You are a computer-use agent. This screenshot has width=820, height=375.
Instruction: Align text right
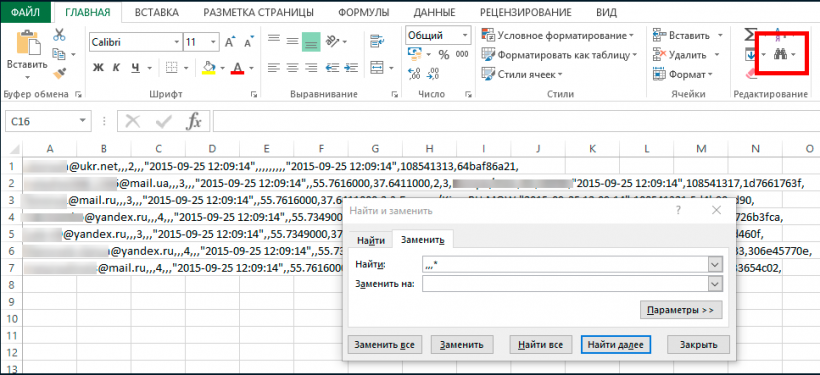[311, 67]
